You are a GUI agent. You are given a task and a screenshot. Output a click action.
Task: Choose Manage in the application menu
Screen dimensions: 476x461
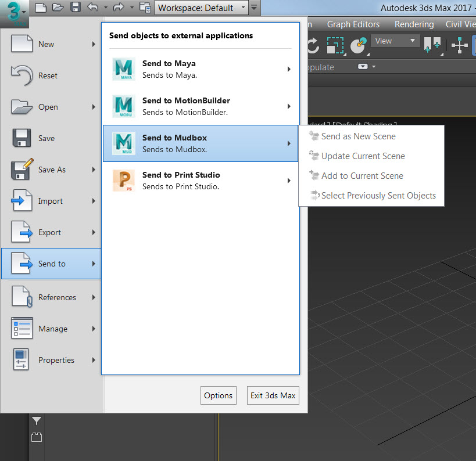pos(52,329)
